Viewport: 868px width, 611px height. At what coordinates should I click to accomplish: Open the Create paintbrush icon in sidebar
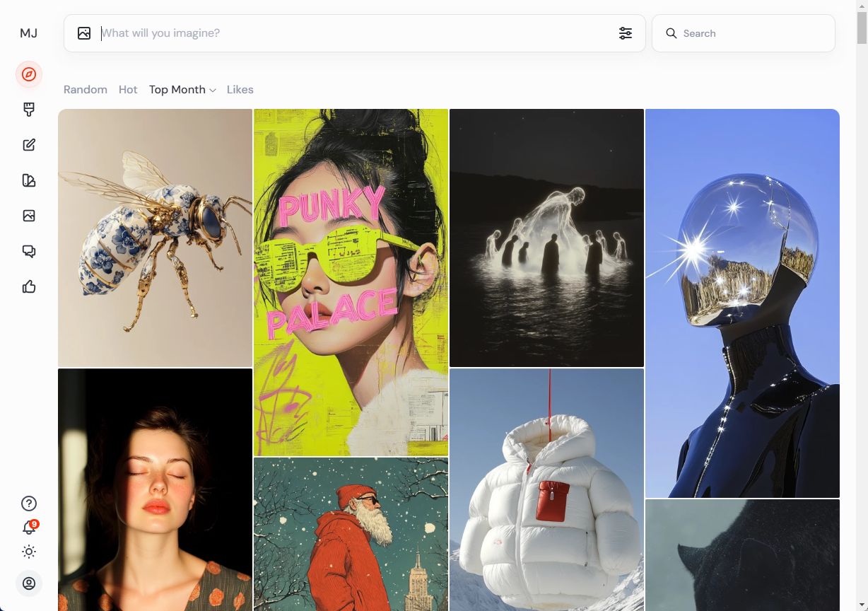29,110
